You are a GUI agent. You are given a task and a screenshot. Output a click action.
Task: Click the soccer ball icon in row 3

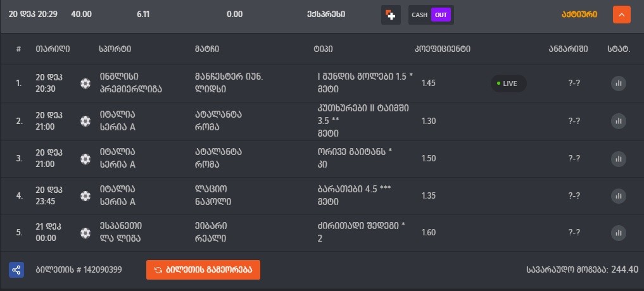85,158
